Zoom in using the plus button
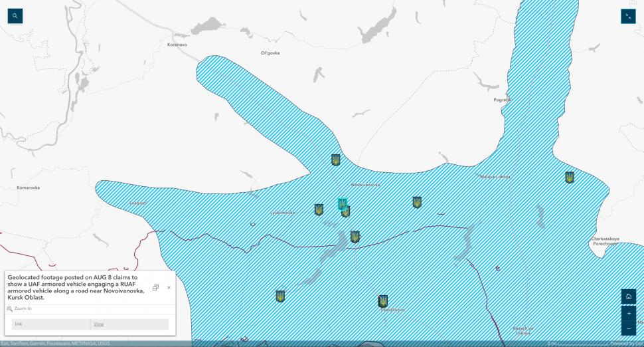This screenshot has height=347, width=644. (x=628, y=313)
